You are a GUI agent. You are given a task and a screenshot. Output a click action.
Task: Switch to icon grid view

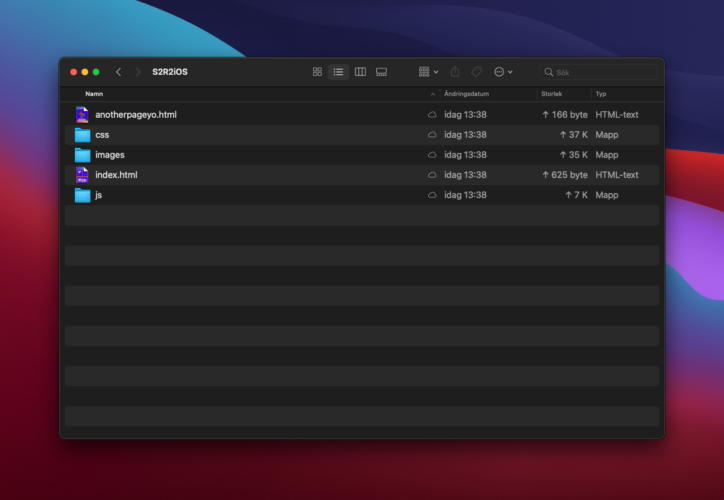point(317,72)
